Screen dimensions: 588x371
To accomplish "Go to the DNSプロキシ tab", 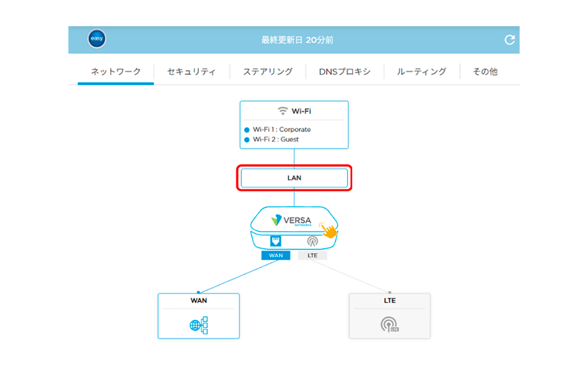I will tap(344, 72).
